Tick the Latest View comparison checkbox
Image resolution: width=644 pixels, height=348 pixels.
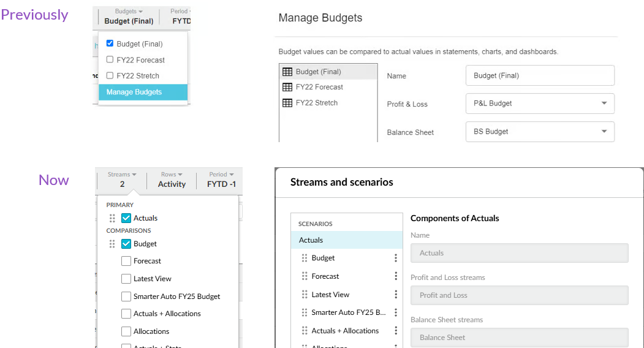tap(126, 279)
